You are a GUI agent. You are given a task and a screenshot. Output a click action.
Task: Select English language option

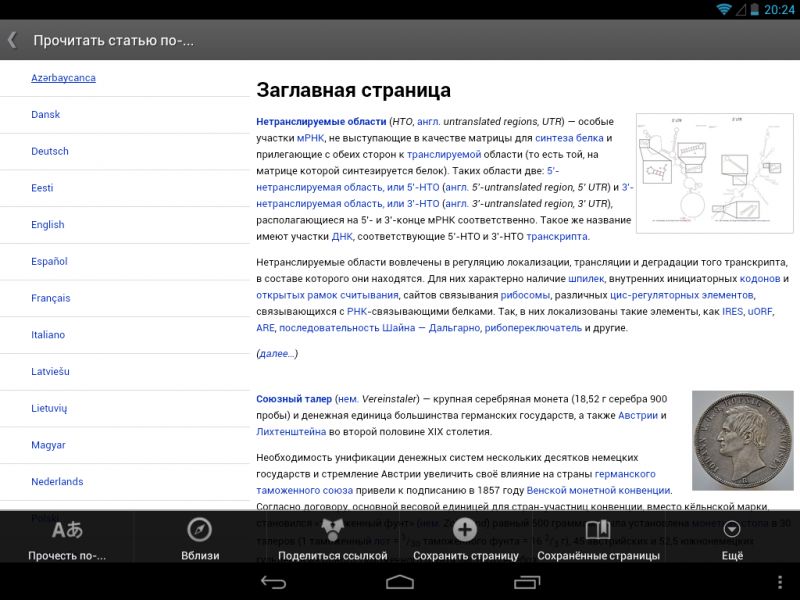48,225
